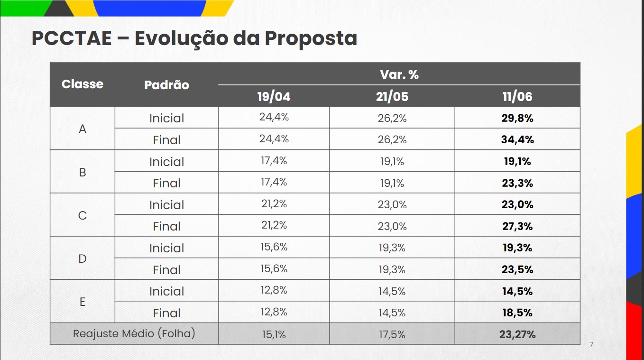Click the "Var. %" table header
Image resolution: width=644 pixels, height=360 pixels.
click(399, 74)
